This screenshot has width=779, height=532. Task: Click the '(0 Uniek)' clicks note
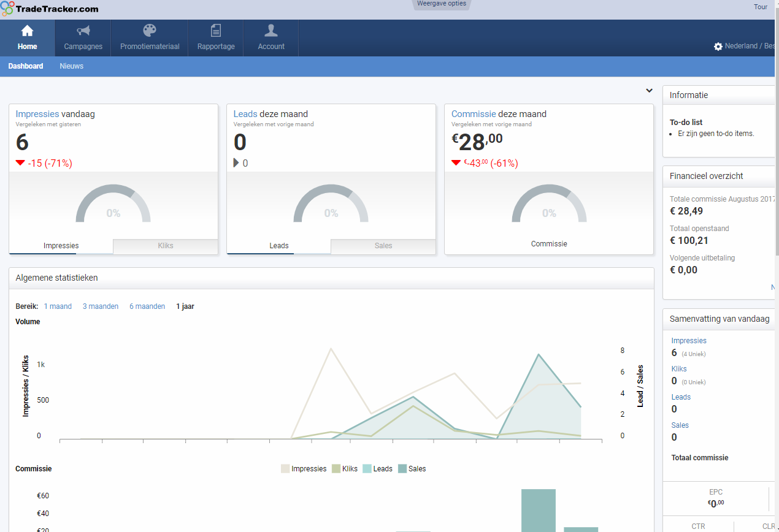click(694, 382)
